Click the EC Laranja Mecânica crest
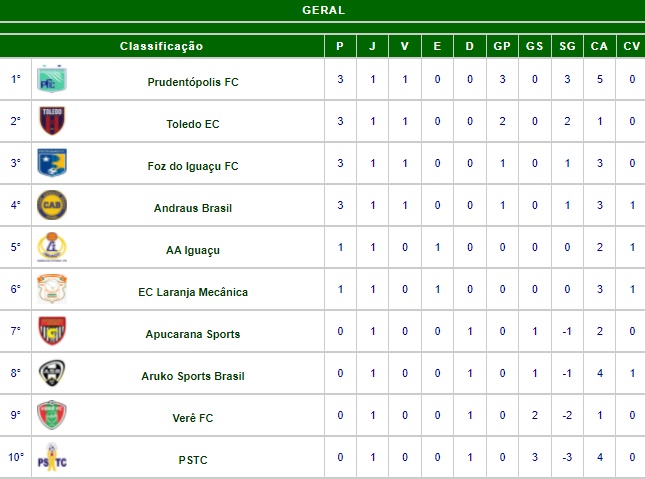This screenshot has width=645, height=479. (52, 288)
